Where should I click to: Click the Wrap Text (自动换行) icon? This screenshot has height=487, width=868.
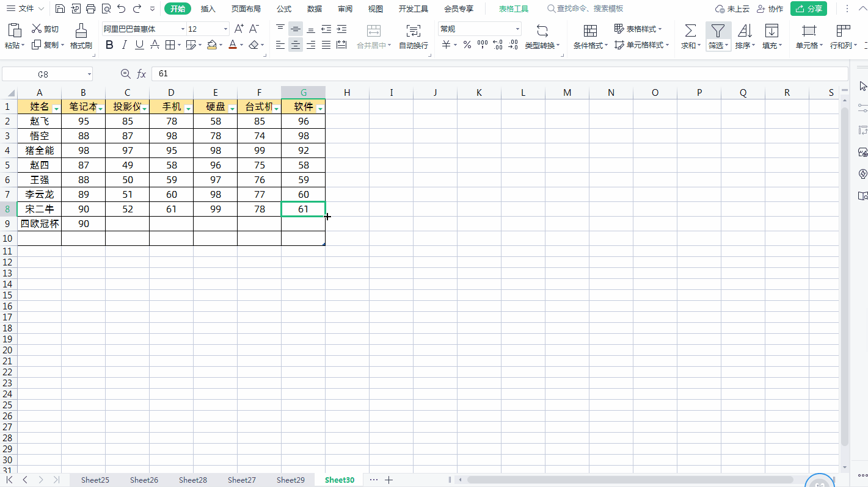(414, 31)
